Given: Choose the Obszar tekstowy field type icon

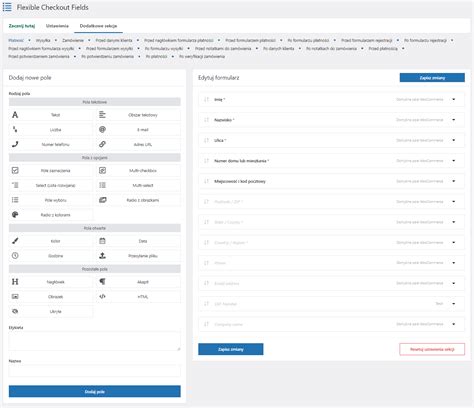Looking at the screenshot, I should click(102, 115).
